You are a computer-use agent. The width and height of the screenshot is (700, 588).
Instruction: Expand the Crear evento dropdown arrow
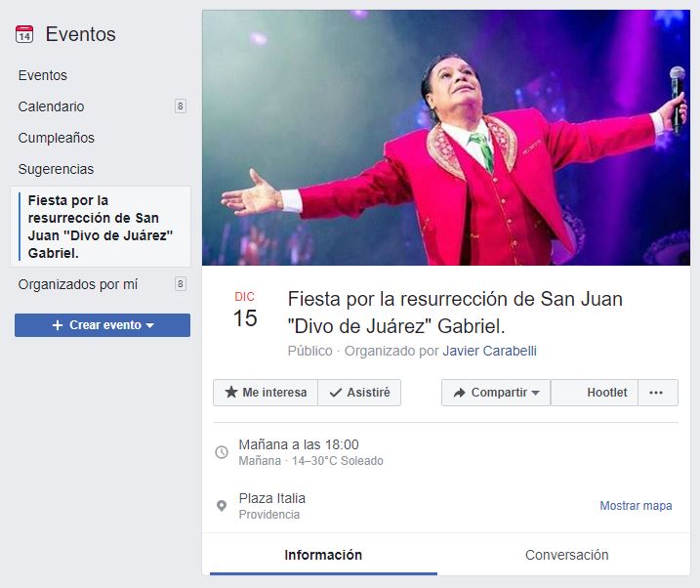(150, 325)
